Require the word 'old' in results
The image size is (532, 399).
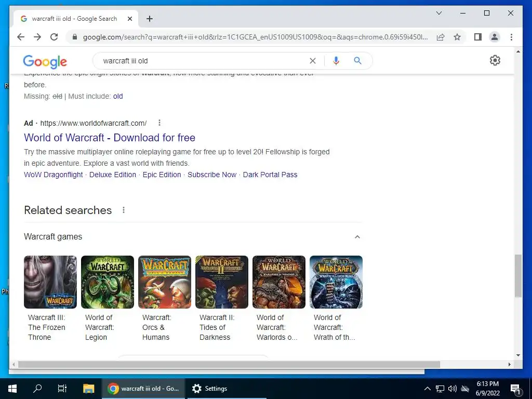(x=118, y=96)
